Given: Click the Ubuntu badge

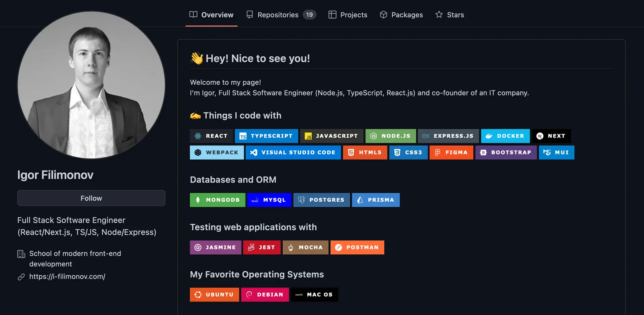Looking at the screenshot, I should 214,295.
